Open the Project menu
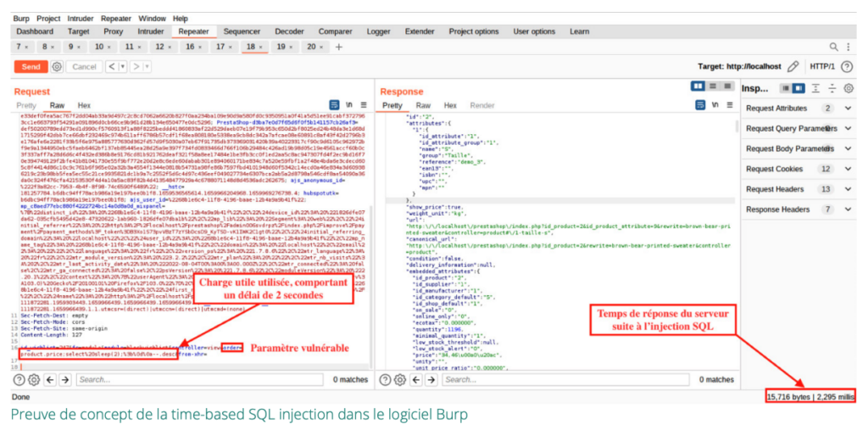 (48, 19)
